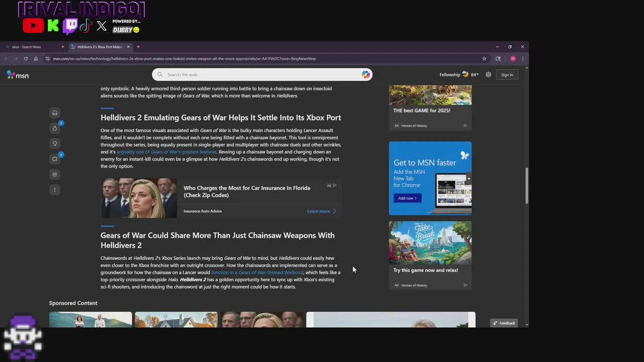
Task: Click the Kick K icon in overlay
Action: (x=53, y=26)
